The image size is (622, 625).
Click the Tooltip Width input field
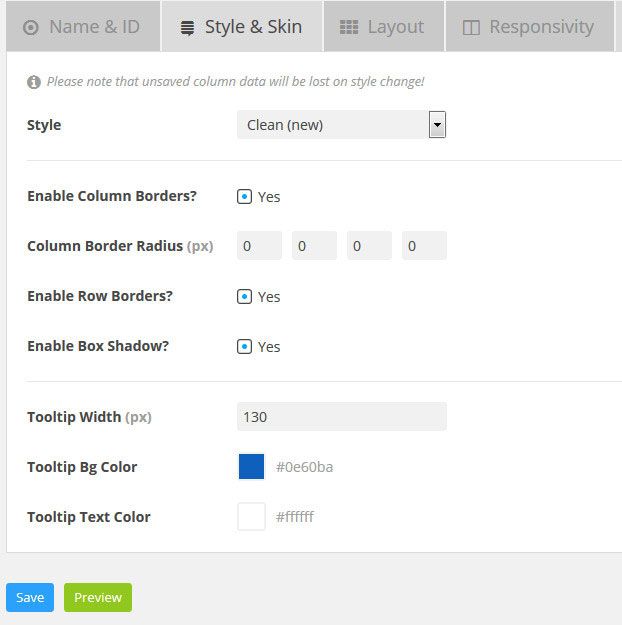coord(341,416)
